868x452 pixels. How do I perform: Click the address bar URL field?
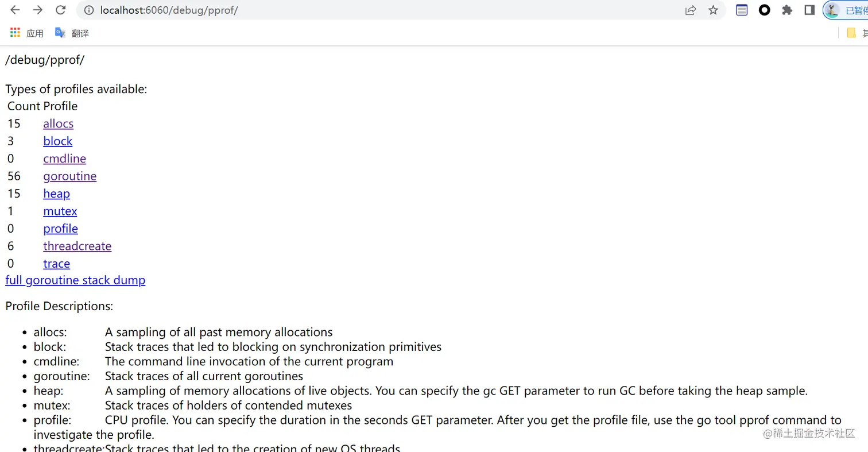[344, 10]
